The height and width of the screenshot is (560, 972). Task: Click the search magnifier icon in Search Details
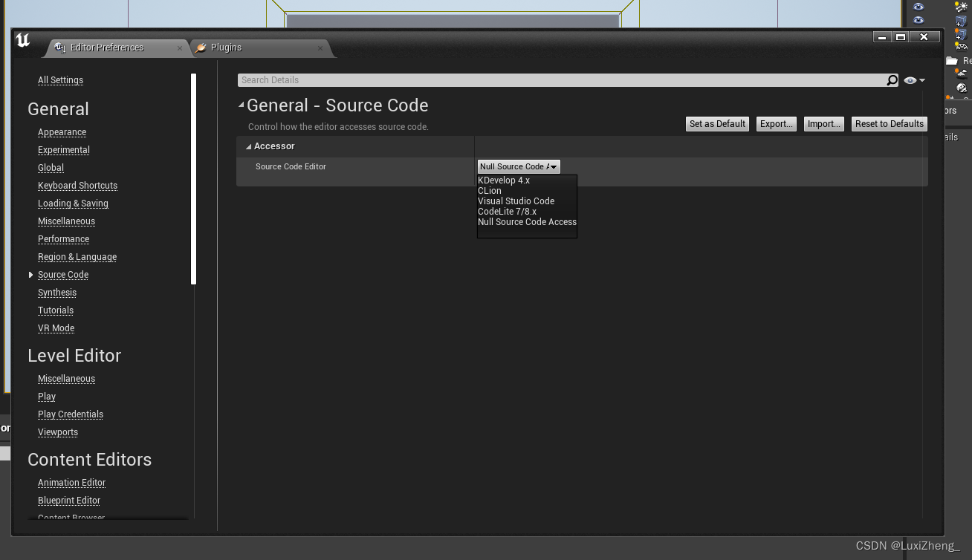(x=892, y=80)
